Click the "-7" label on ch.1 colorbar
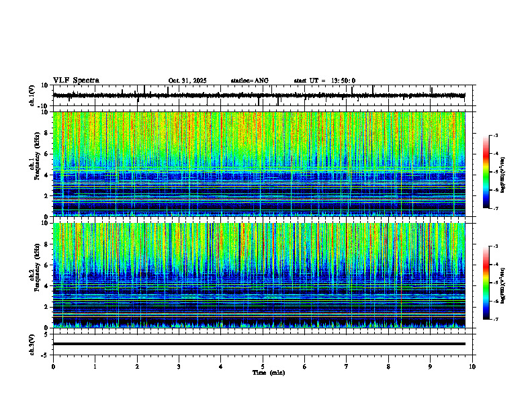 (495, 208)
